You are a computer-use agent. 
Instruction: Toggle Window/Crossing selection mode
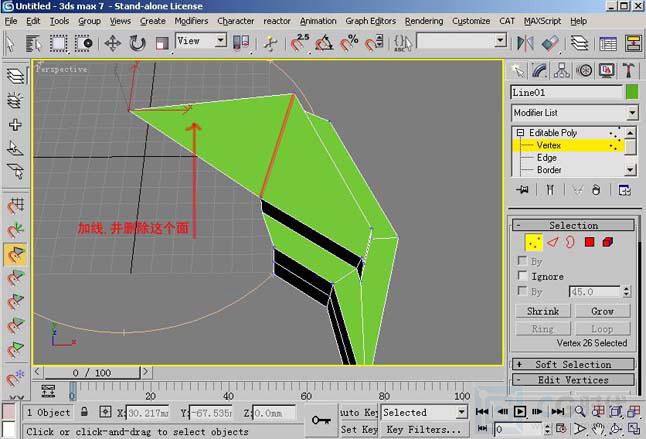coord(84,43)
